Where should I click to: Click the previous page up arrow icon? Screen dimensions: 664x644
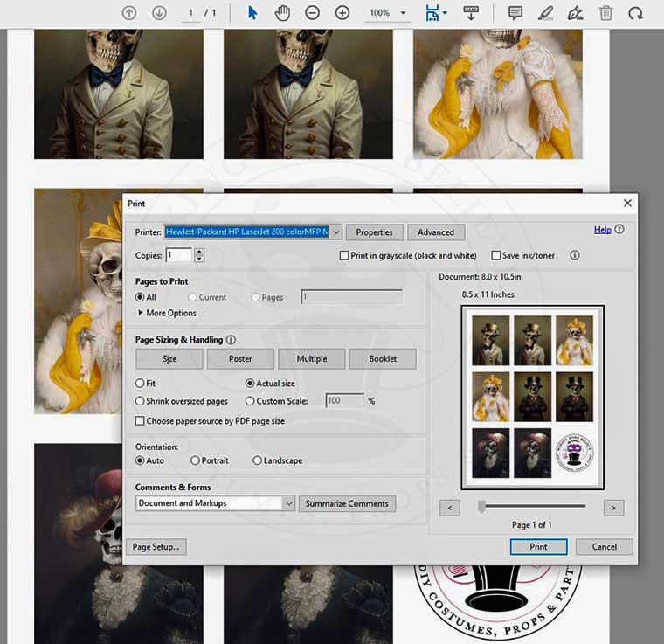tap(129, 13)
